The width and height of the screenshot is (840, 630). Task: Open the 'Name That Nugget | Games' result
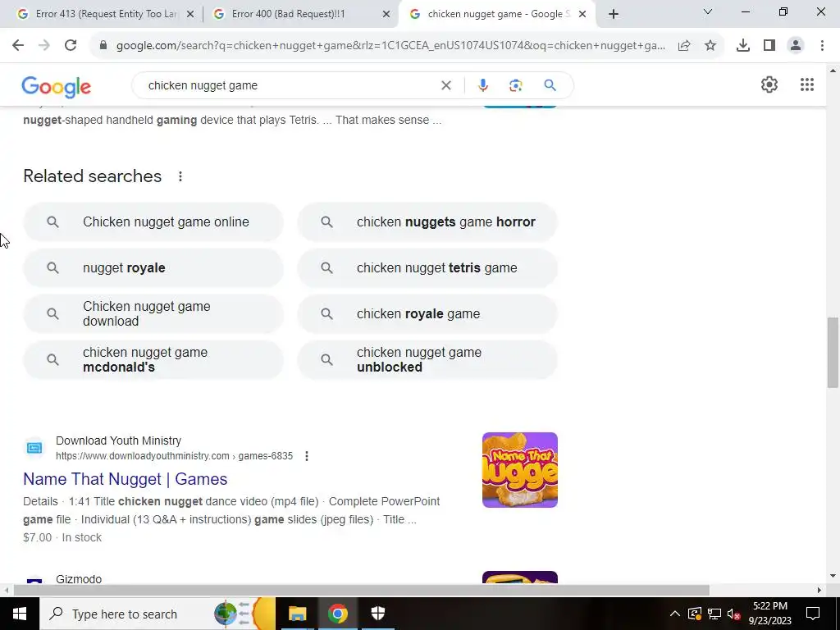(126, 479)
